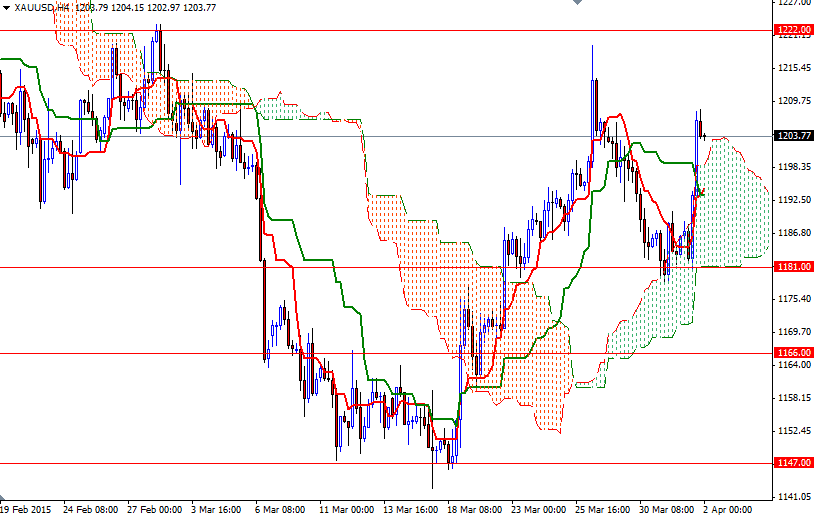Click the chart shift triangle marker at top
Viewport: 814px width, 516px height.
click(575, 4)
